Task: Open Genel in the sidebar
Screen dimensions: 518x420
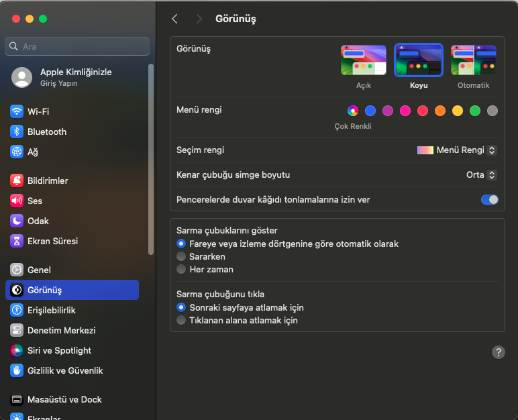Action: point(39,270)
